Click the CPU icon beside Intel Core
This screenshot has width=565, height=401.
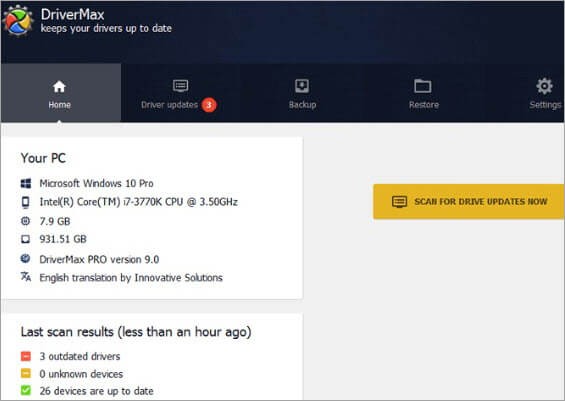[x=26, y=202]
